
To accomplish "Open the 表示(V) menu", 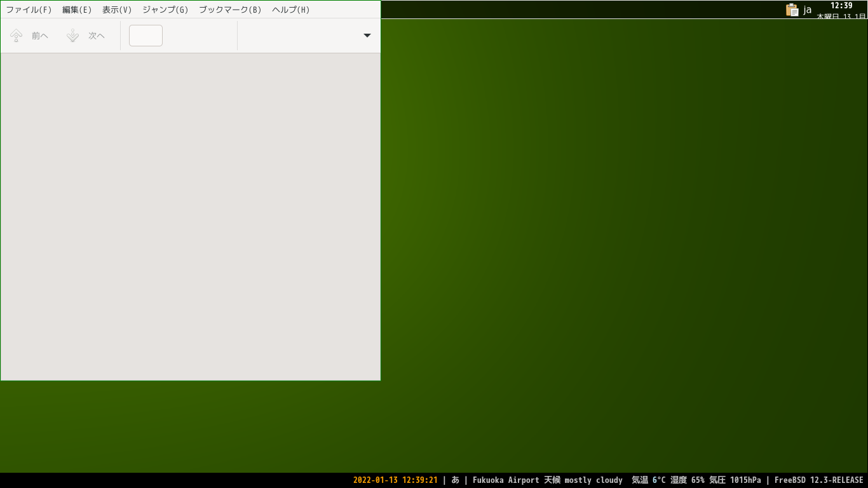I will point(117,10).
